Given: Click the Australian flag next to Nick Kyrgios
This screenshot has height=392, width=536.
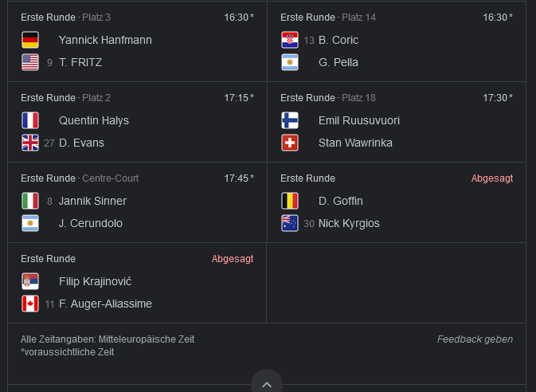Looking at the screenshot, I should pyautogui.click(x=290, y=223).
